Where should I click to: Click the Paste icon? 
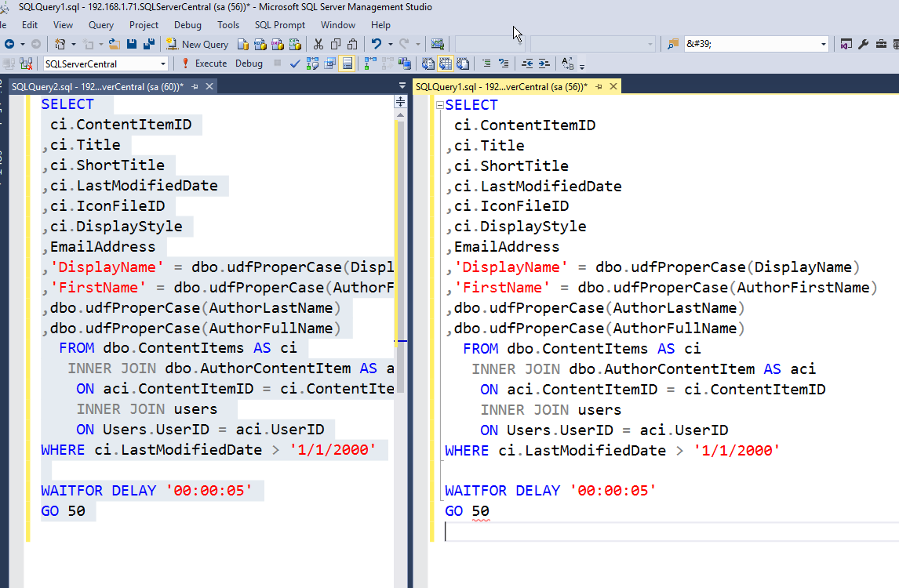(x=353, y=44)
